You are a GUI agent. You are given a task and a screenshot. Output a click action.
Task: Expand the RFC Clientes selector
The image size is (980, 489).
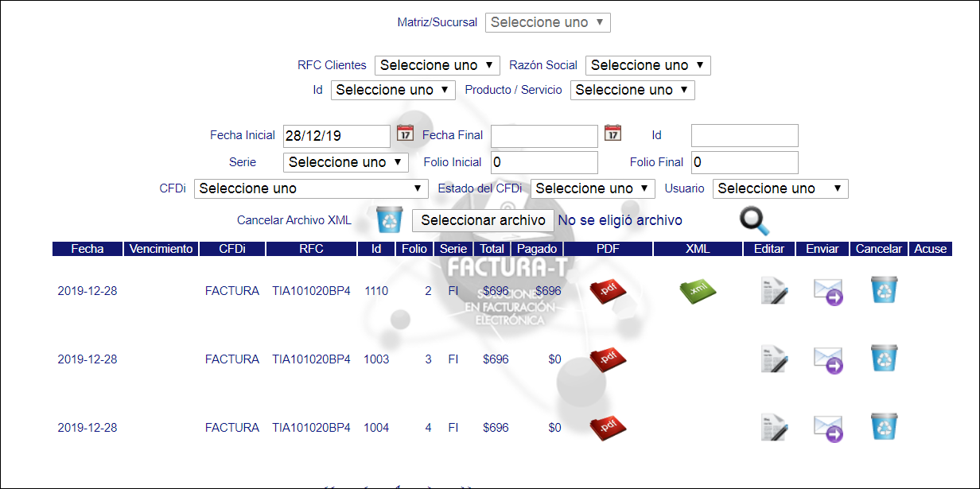pos(437,64)
